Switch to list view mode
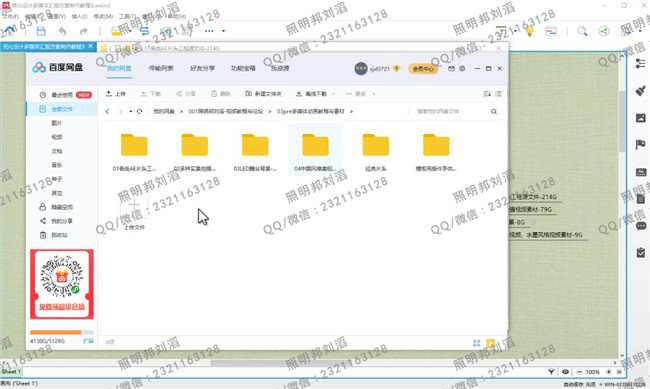This screenshot has height=389, width=650. (x=498, y=94)
